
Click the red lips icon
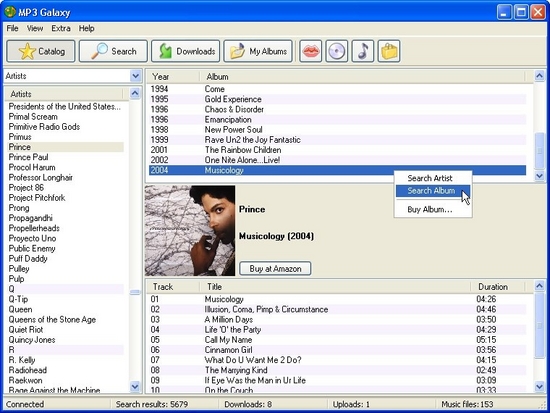(x=310, y=51)
